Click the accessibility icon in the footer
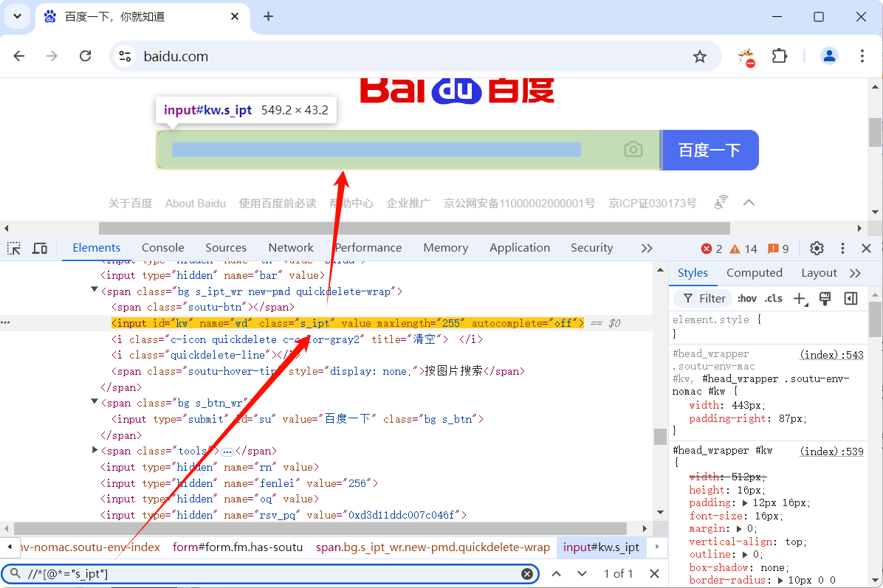 pos(721,203)
